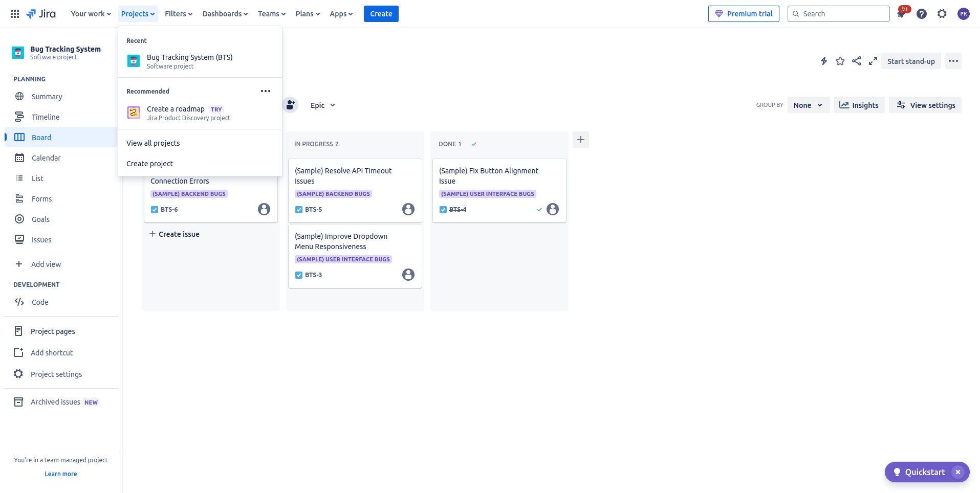Star this board as favorite
This screenshot has width=980, height=493.
point(840,61)
